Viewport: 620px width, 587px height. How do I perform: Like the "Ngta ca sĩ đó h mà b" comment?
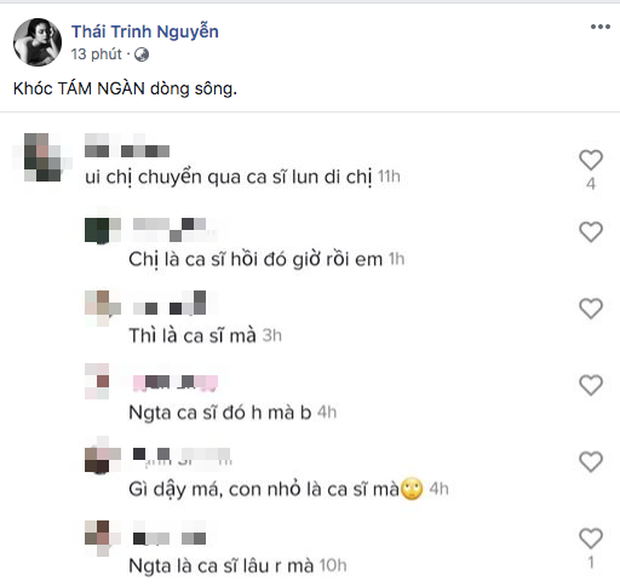coord(591,384)
